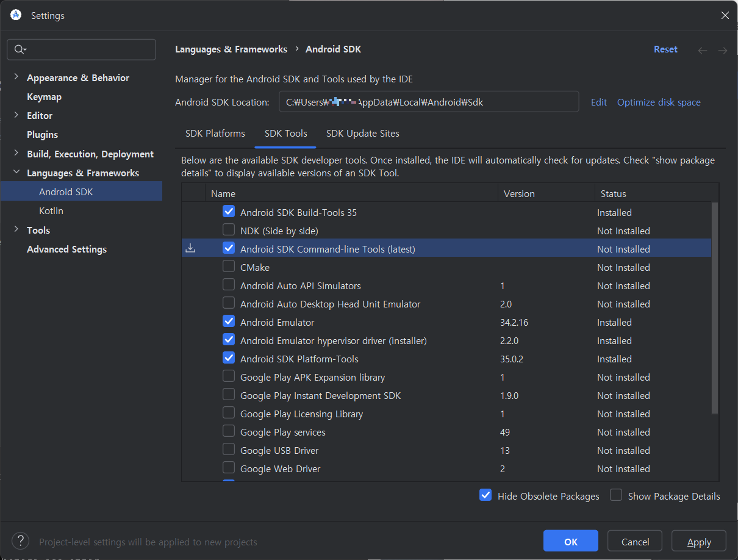Image resolution: width=738 pixels, height=560 pixels.
Task: Go back with the left arrow
Action: (x=703, y=51)
